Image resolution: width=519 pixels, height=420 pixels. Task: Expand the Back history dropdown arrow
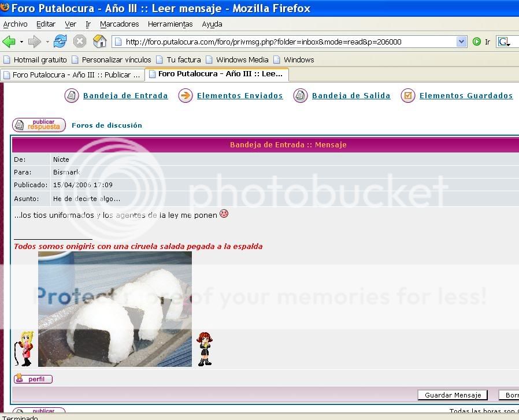(x=21, y=42)
